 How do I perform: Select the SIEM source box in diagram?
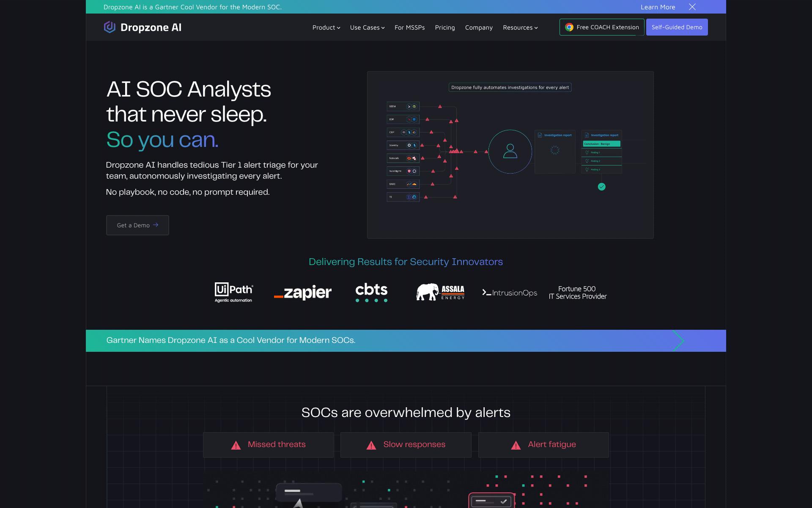click(x=403, y=107)
